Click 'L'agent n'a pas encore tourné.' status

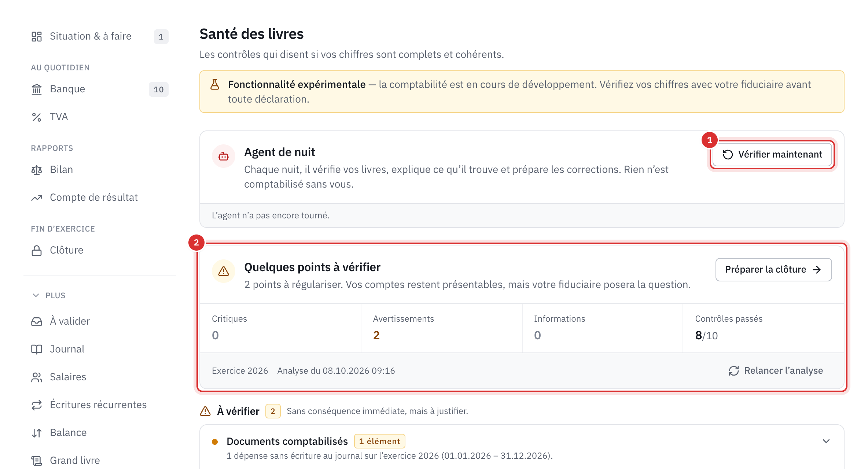coord(271,215)
